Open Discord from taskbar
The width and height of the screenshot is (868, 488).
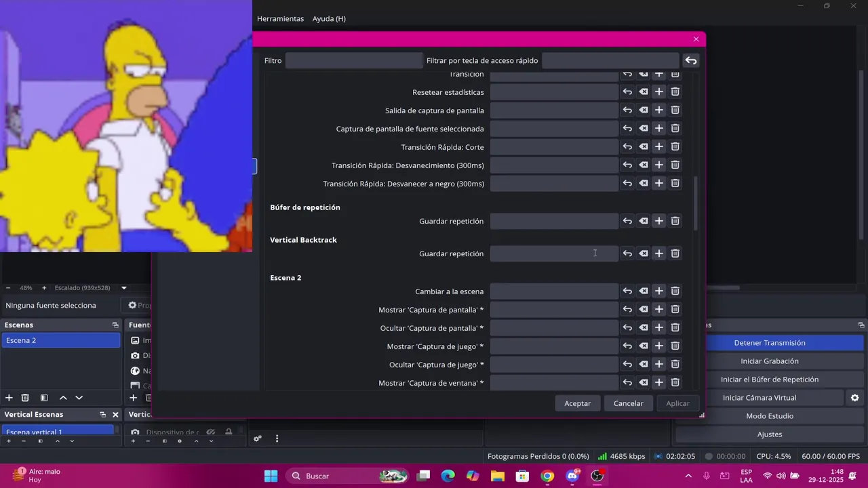(572, 476)
